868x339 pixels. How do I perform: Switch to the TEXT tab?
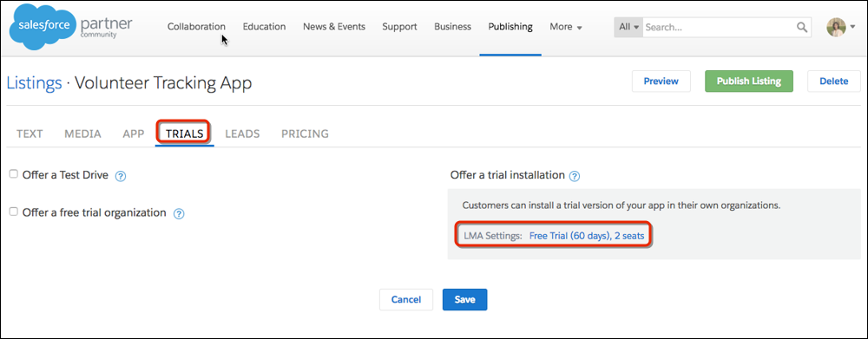30,134
